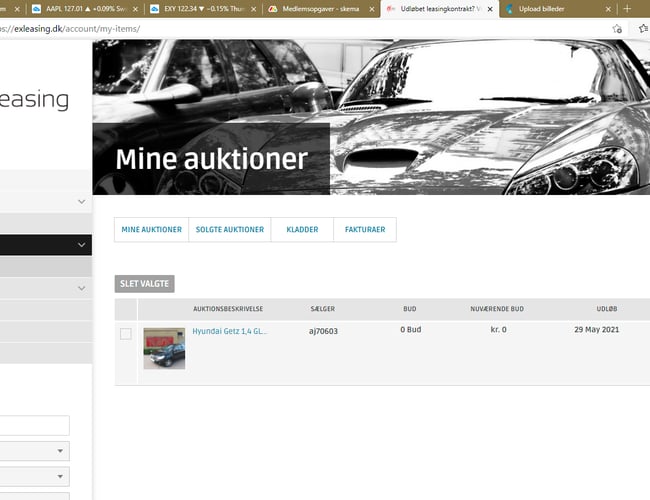Switch to the AAPL 127.01 browser tab
The height and width of the screenshot is (500, 650).
(85, 9)
